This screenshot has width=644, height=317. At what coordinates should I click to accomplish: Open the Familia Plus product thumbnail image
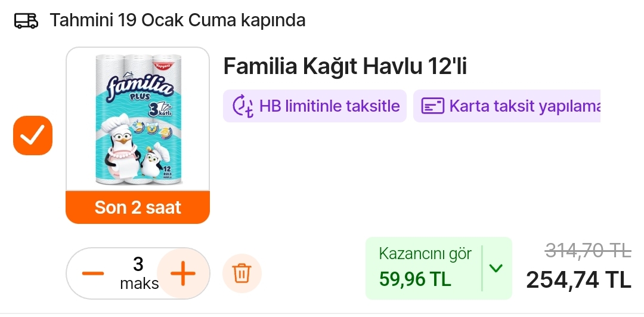(138, 119)
